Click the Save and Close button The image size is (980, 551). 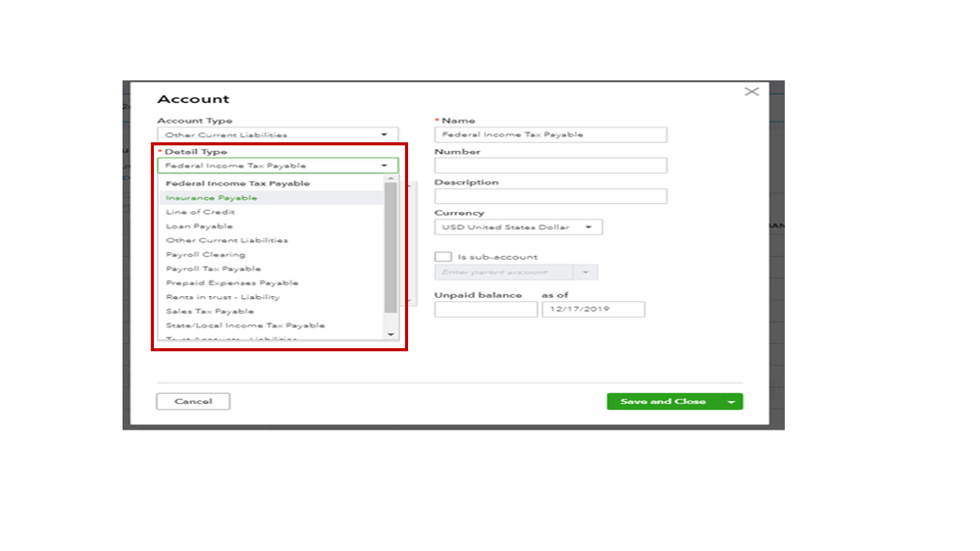click(x=663, y=402)
